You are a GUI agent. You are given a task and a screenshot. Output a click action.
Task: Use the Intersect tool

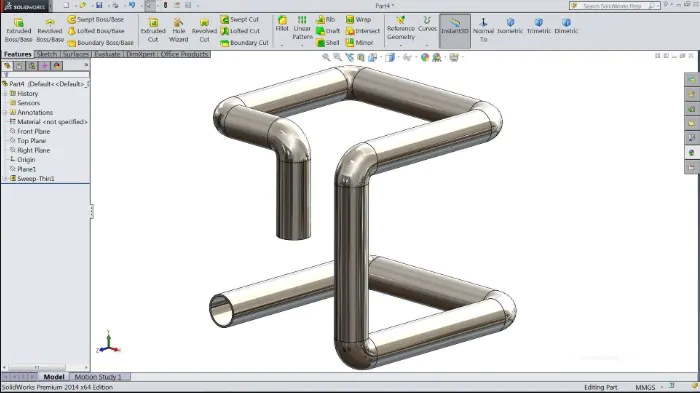362,31
